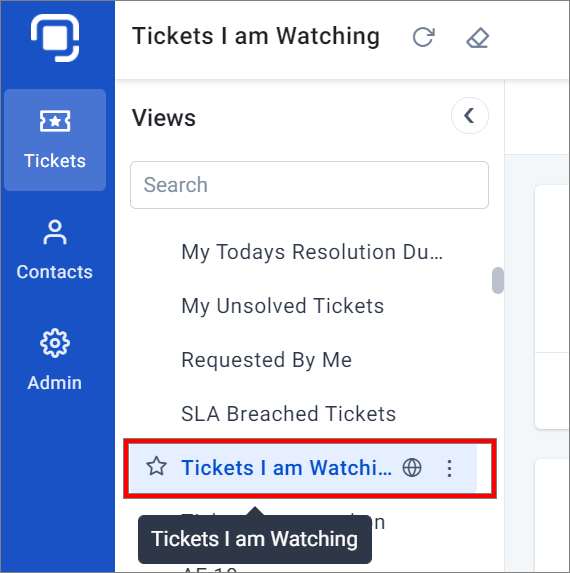Open Admin settings gear
The height and width of the screenshot is (573, 570).
(55, 343)
